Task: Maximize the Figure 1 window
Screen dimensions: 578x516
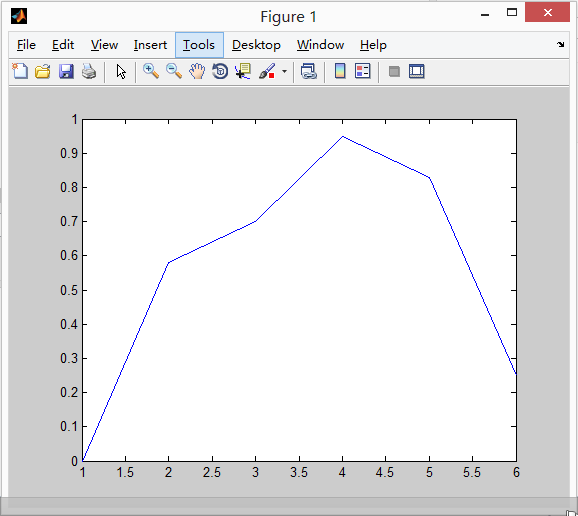Action: click(x=512, y=13)
